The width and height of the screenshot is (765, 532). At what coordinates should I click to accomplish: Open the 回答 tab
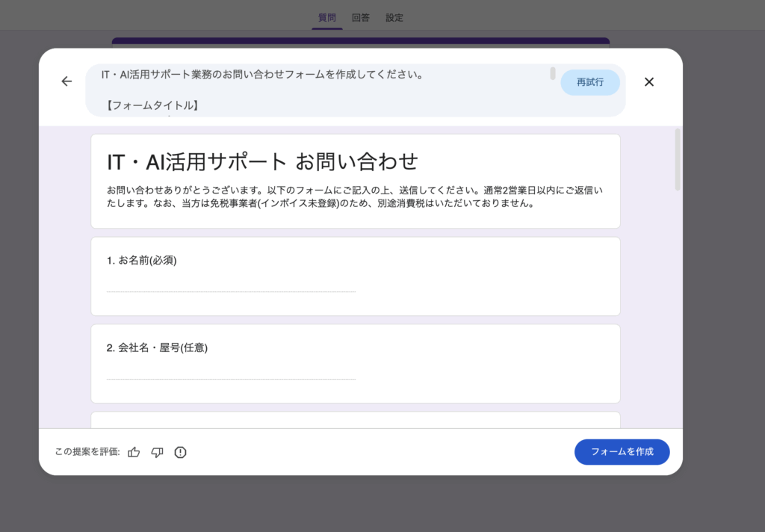pyautogui.click(x=360, y=17)
